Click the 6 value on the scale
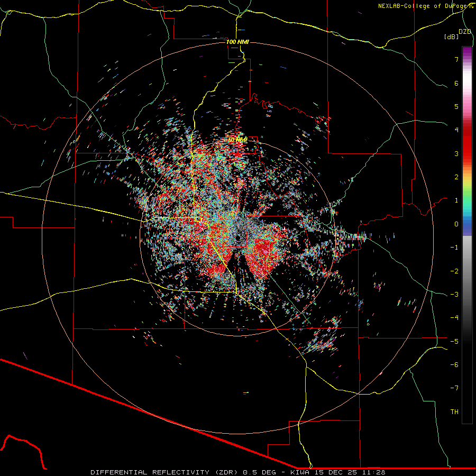The image size is (476, 476). [x=456, y=83]
